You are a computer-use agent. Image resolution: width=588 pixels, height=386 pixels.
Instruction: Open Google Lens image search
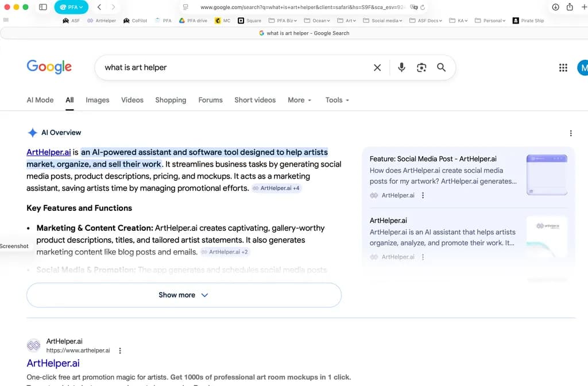[421, 68]
